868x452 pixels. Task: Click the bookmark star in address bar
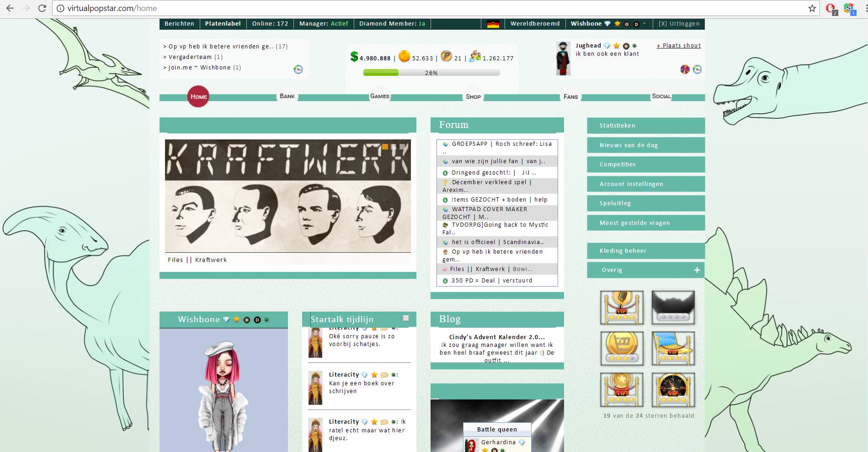812,8
